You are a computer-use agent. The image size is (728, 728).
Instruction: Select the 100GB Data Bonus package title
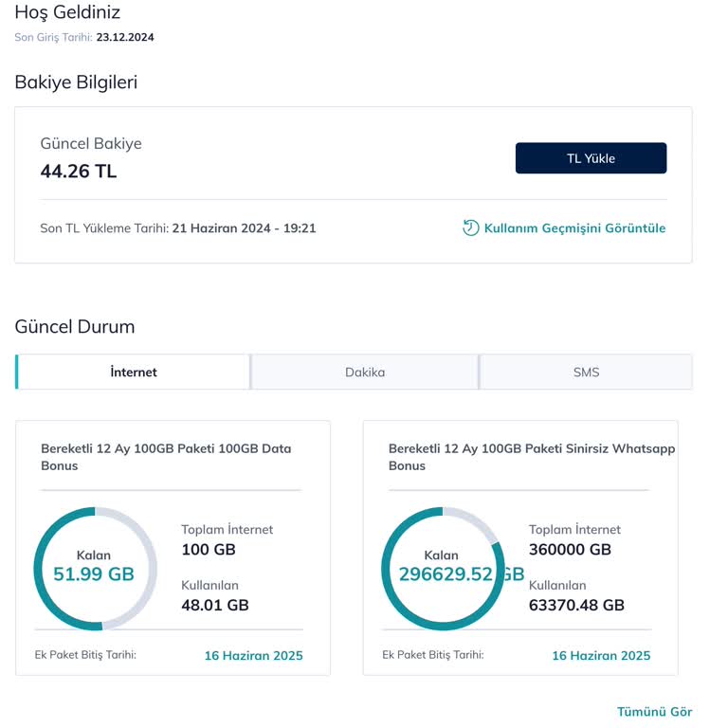[x=166, y=457]
